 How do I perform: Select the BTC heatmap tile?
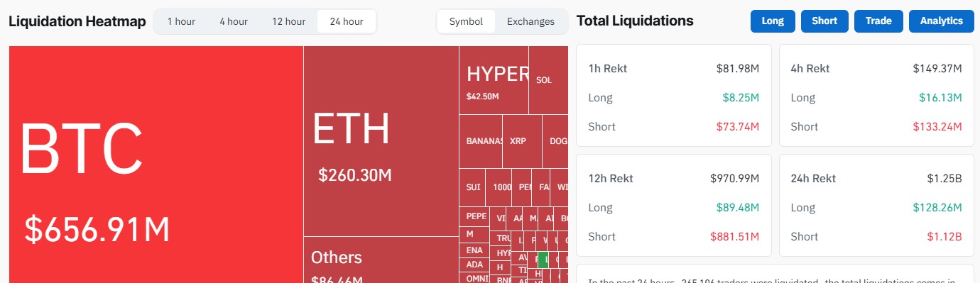coord(156,165)
